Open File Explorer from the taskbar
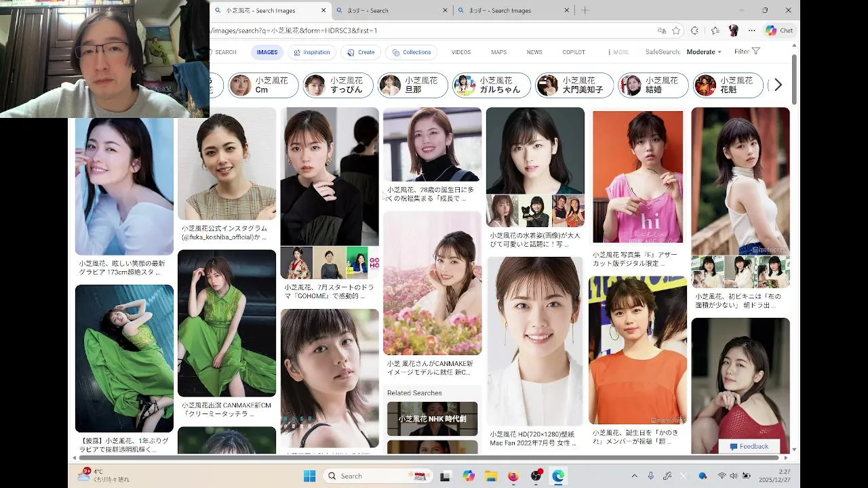 491,476
